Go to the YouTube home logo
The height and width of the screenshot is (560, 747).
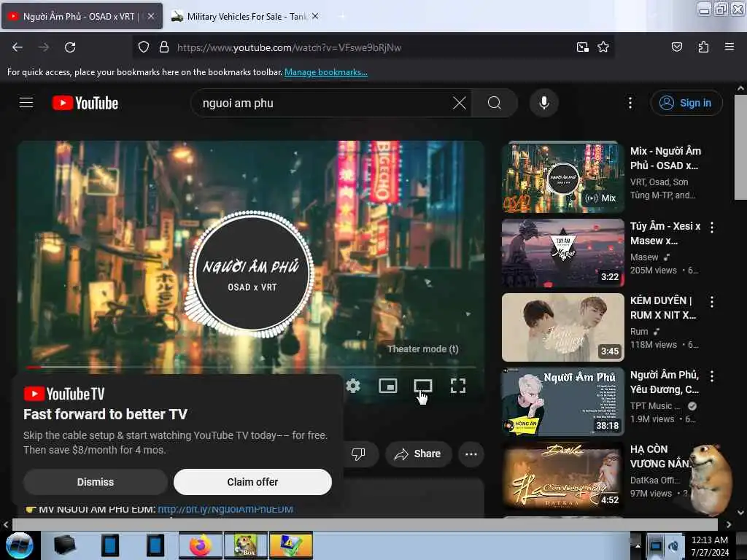click(x=85, y=103)
